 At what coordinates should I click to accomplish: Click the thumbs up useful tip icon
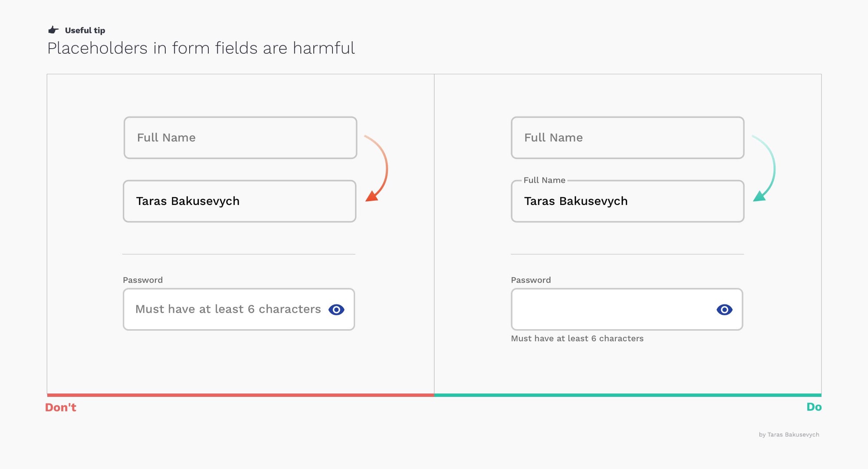52,29
